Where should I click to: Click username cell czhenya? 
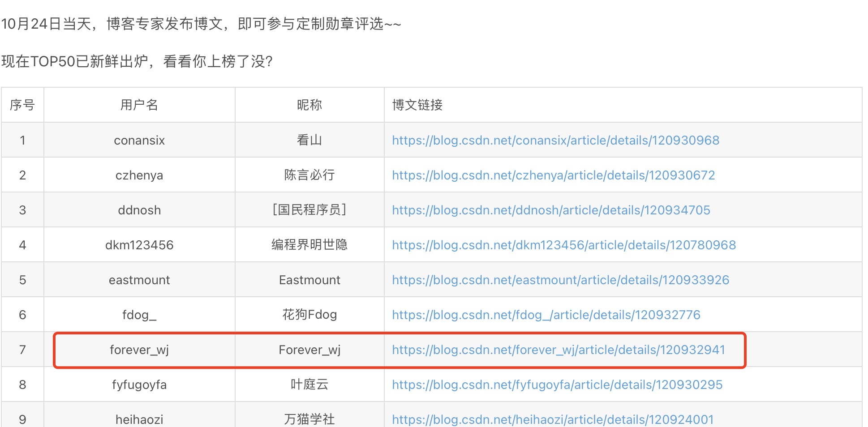click(x=139, y=175)
